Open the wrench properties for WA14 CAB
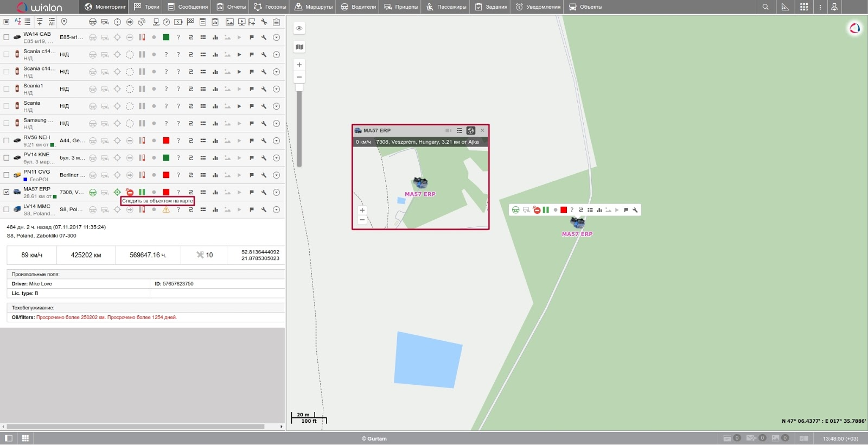Viewport: 868px width, 445px height. coord(264,37)
